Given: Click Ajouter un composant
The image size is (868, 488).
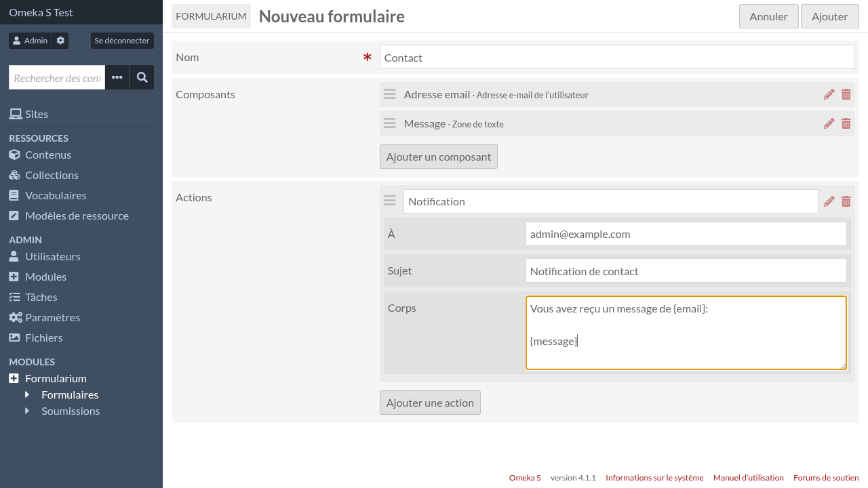Looking at the screenshot, I should click(x=438, y=156).
